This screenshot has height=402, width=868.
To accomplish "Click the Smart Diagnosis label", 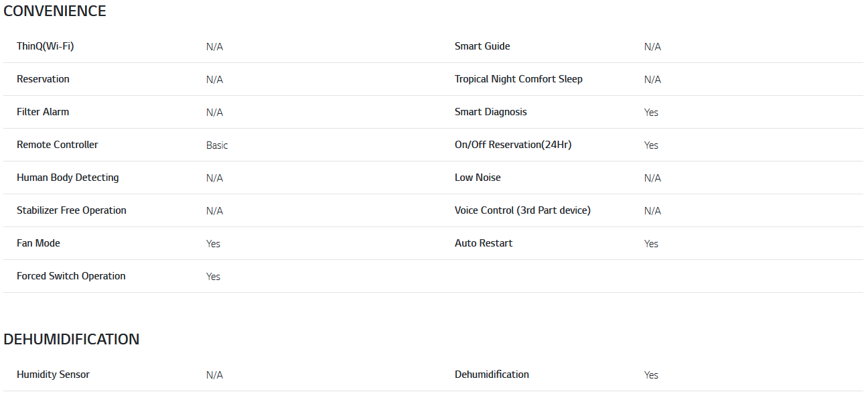I will (x=491, y=112).
